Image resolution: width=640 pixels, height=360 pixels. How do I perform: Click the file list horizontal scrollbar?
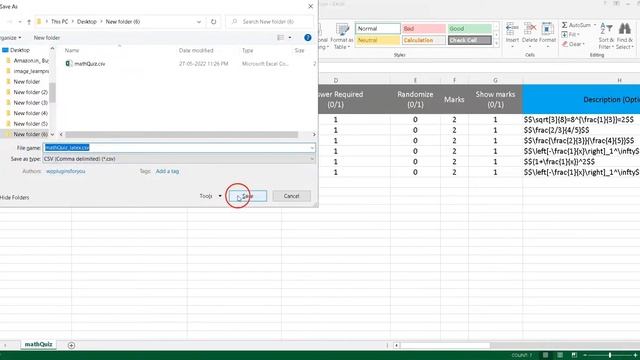[182, 134]
